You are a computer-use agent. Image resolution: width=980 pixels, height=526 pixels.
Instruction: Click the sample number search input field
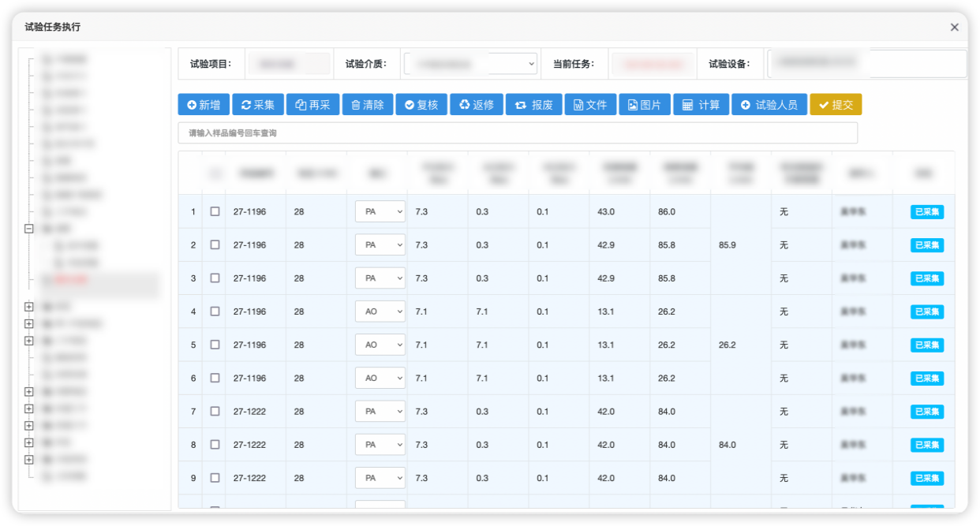click(518, 133)
